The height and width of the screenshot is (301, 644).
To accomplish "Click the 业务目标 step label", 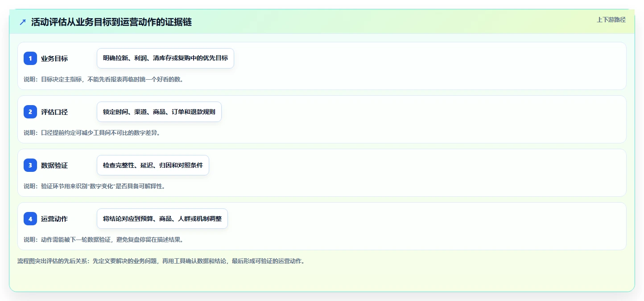I will click(x=54, y=58).
